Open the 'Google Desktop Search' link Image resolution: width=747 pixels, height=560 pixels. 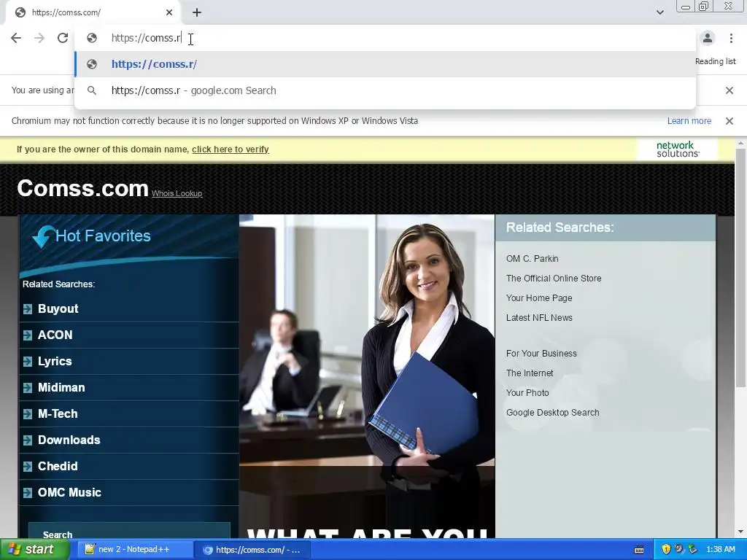(x=553, y=413)
